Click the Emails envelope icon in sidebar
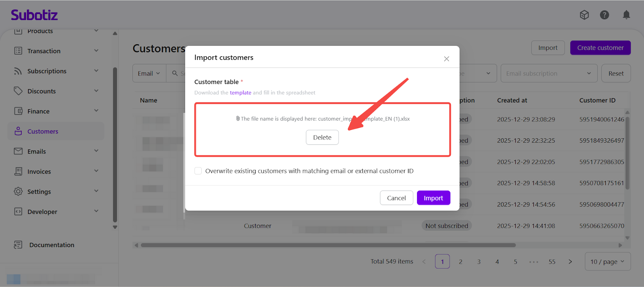The image size is (644, 287). tap(18, 152)
